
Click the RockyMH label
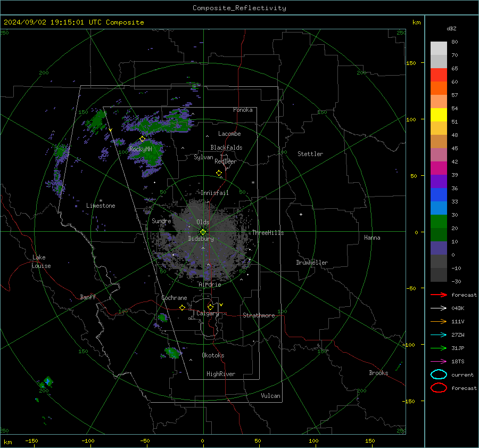(141, 149)
